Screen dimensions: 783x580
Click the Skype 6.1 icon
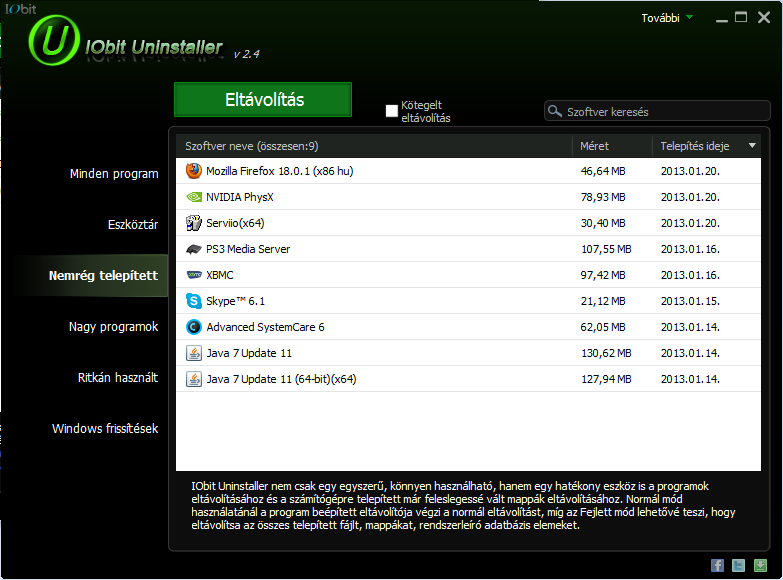coord(194,301)
